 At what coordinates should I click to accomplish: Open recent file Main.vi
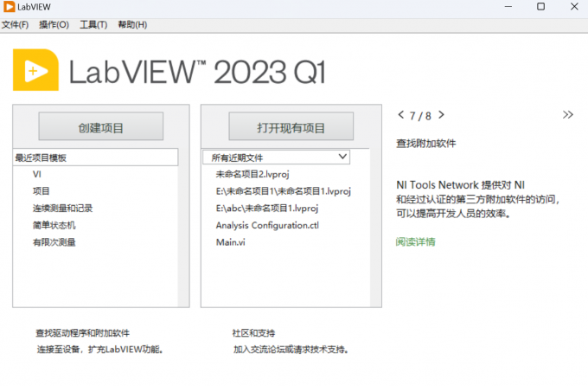[x=231, y=242]
